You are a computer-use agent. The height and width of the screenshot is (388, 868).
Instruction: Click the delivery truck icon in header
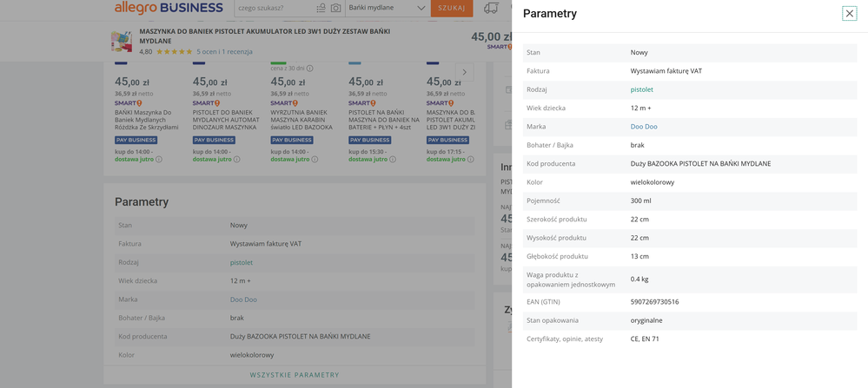(491, 8)
